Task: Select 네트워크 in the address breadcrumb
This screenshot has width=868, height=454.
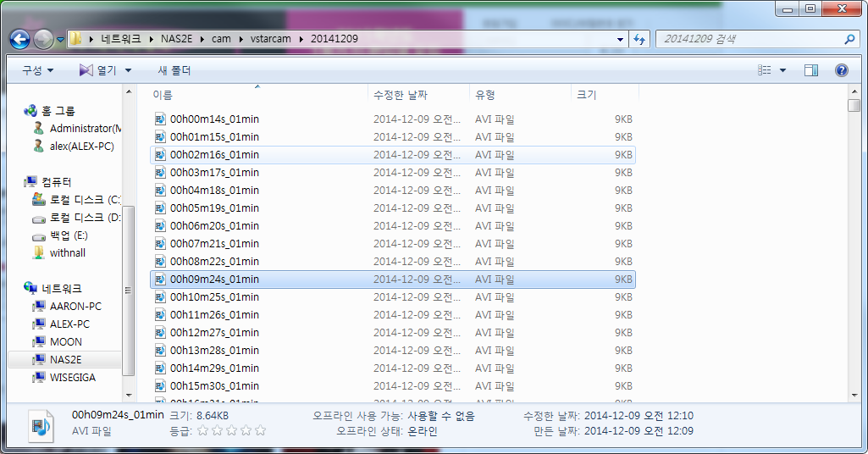Action: 121,39
